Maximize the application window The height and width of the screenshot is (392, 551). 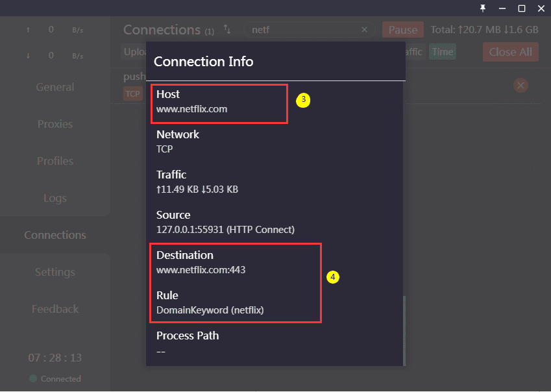(522, 8)
